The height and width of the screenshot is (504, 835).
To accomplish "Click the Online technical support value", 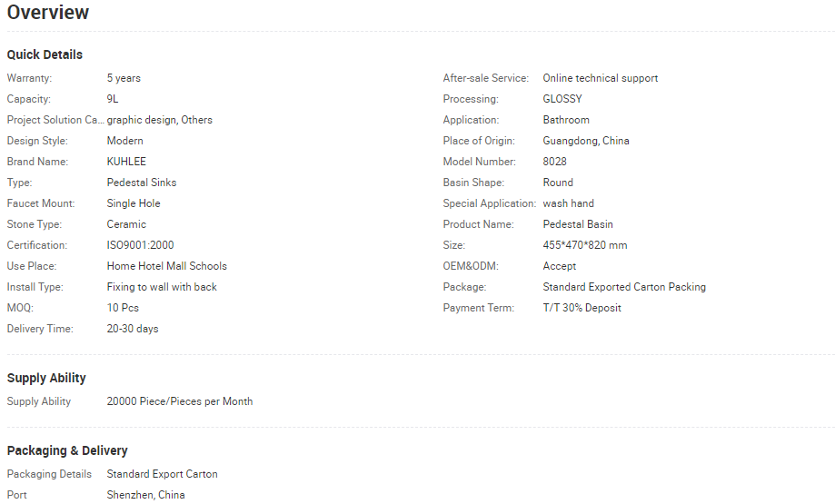I will coord(601,78).
